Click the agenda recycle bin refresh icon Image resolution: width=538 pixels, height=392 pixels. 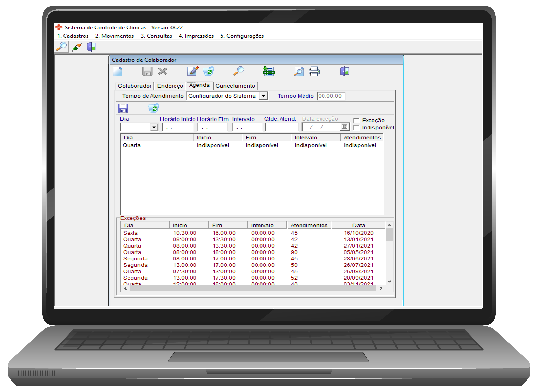tap(154, 108)
